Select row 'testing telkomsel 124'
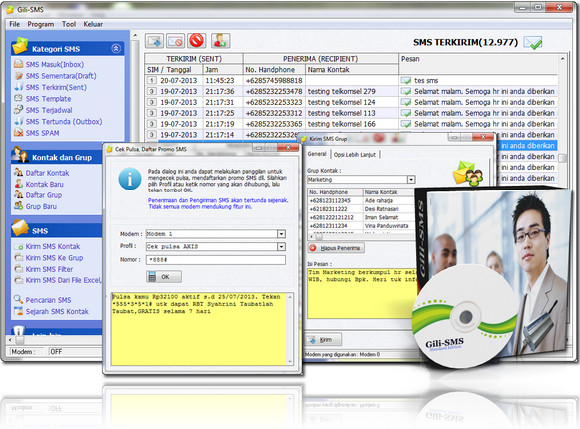Screen dimensions: 580x429 point(351,102)
